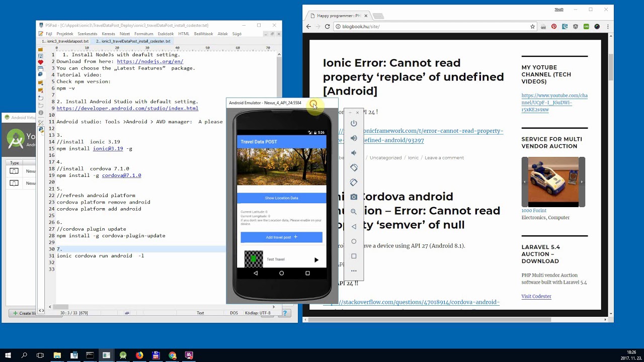Reload the Chrome page
The height and width of the screenshot is (362, 644).
[x=327, y=27]
